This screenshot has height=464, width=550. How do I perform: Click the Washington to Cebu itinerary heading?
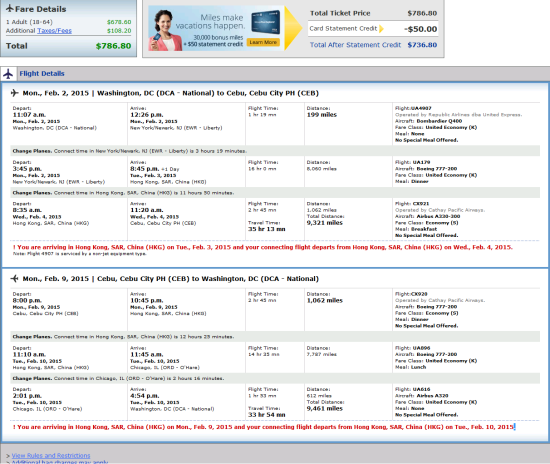click(x=170, y=93)
